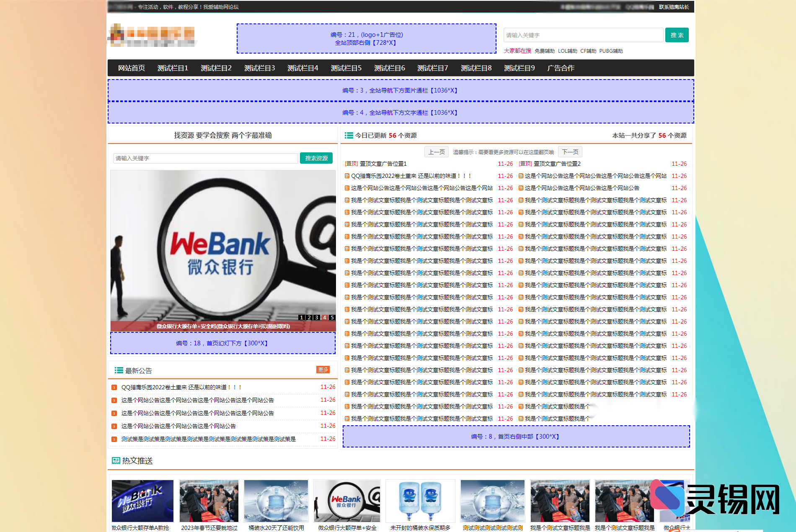Select slide 5 in the slideshow pager
Screen dimensions: 796x532
(x=332, y=318)
